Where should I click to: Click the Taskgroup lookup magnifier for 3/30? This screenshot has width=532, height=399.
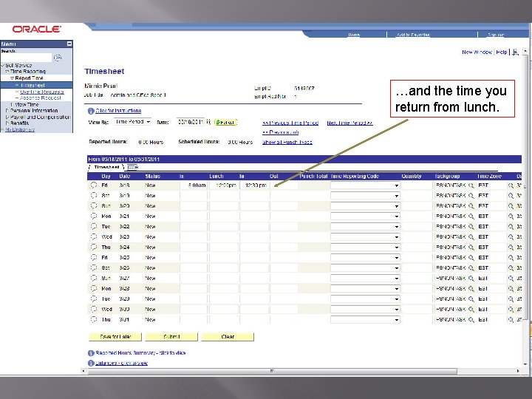pyautogui.click(x=471, y=310)
